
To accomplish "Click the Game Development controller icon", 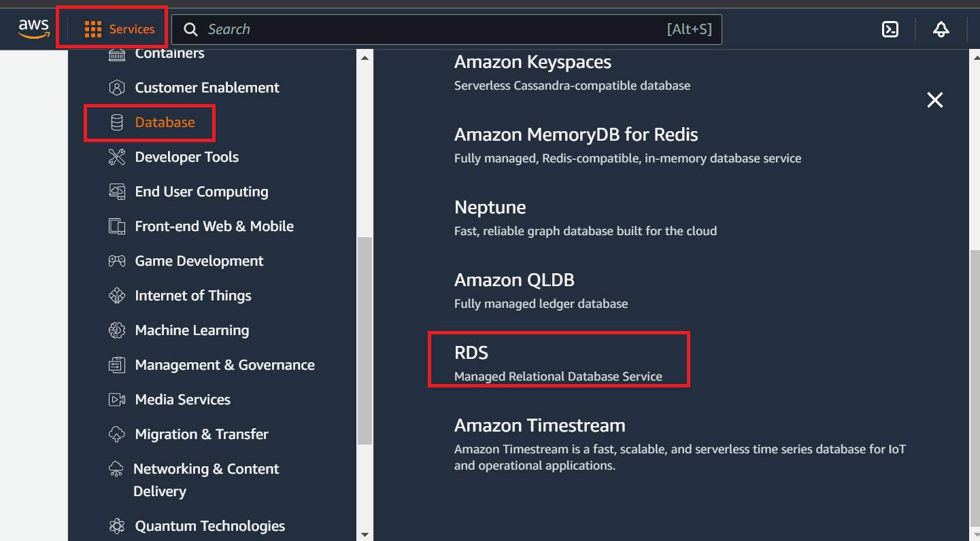I will [116, 260].
